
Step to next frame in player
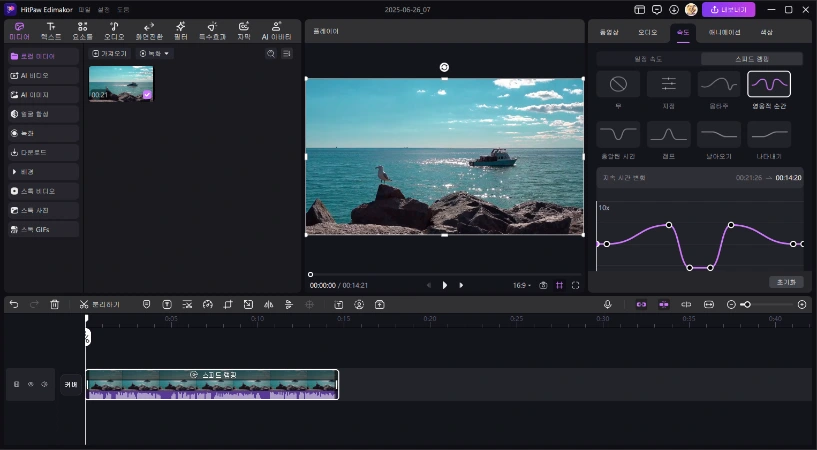pyautogui.click(x=461, y=285)
